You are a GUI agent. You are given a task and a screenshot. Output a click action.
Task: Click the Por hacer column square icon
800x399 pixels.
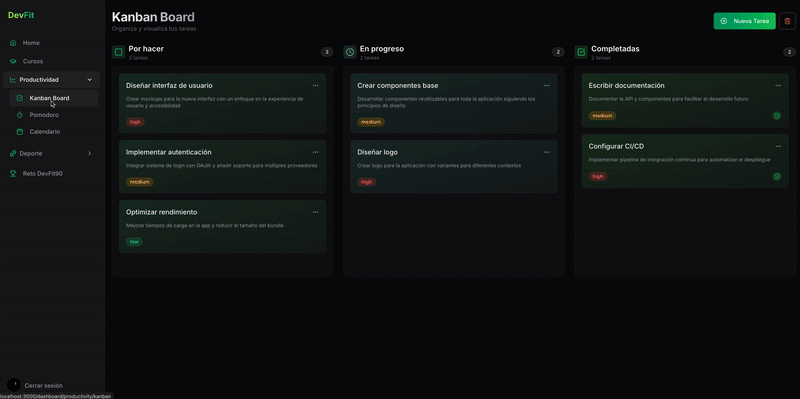click(x=118, y=52)
